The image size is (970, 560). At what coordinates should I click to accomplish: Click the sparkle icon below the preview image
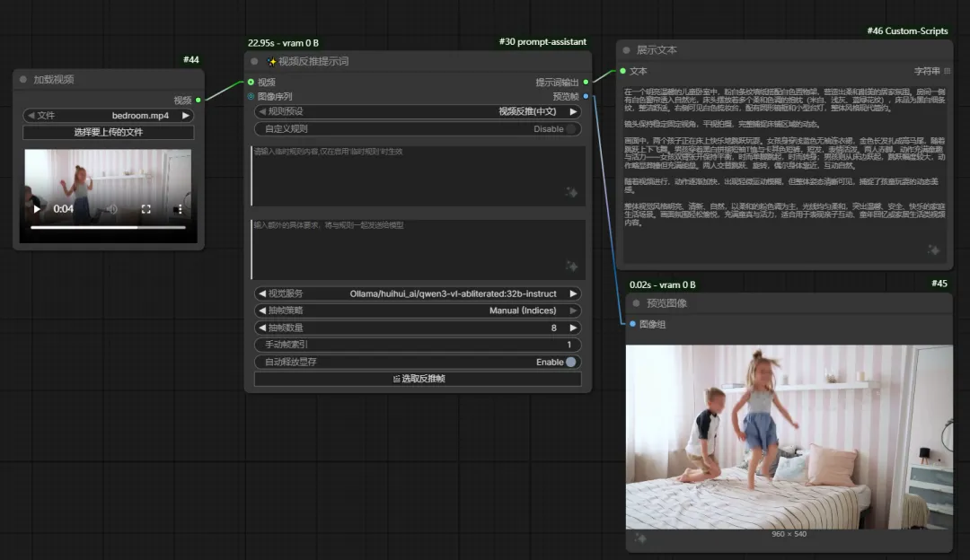tap(640, 538)
